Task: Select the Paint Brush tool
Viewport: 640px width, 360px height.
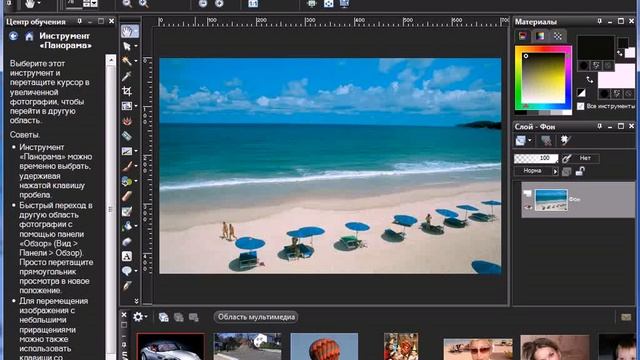Action: [x=127, y=166]
